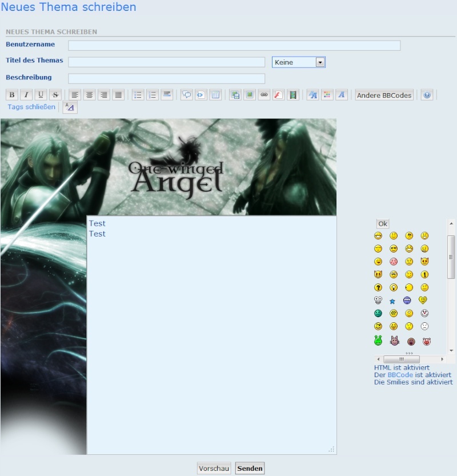This screenshot has width=457, height=476.
Task: Insert Flash content
Action: click(278, 95)
